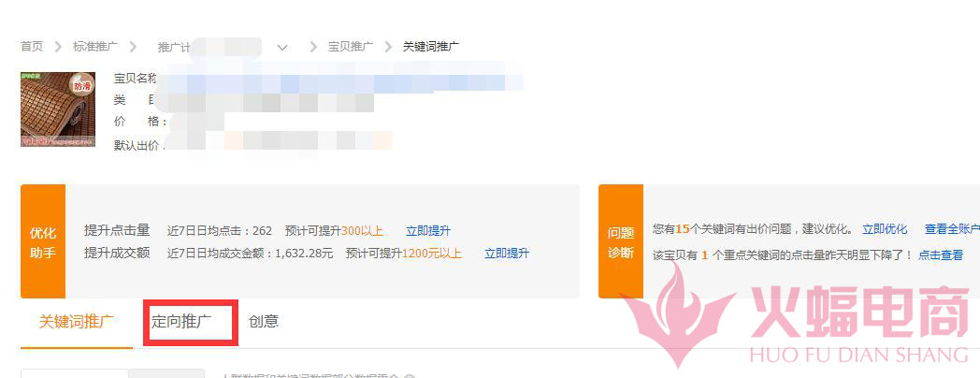The image size is (980, 378).
Task: Click the 提升成交额 suggestion text
Action: pyautogui.click(x=118, y=253)
